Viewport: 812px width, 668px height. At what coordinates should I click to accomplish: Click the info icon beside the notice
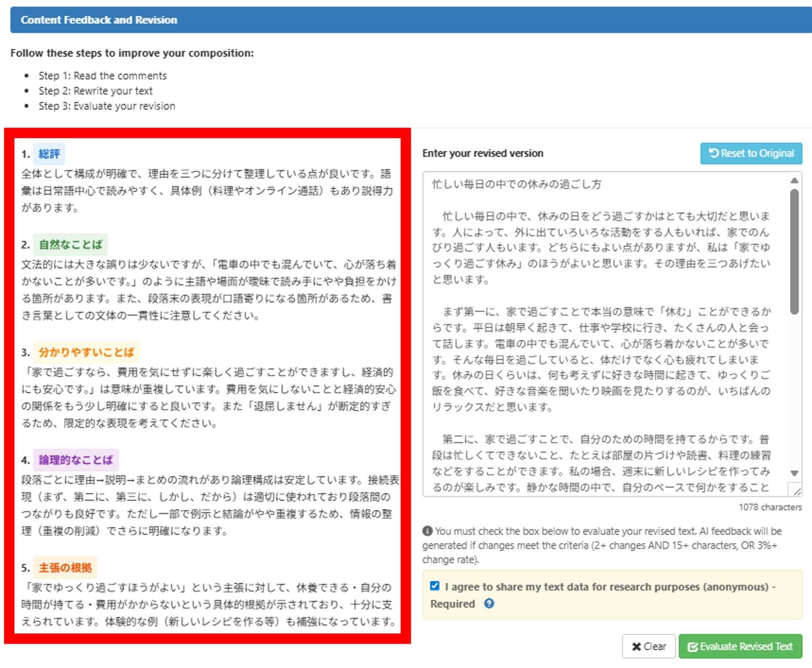[x=427, y=531]
